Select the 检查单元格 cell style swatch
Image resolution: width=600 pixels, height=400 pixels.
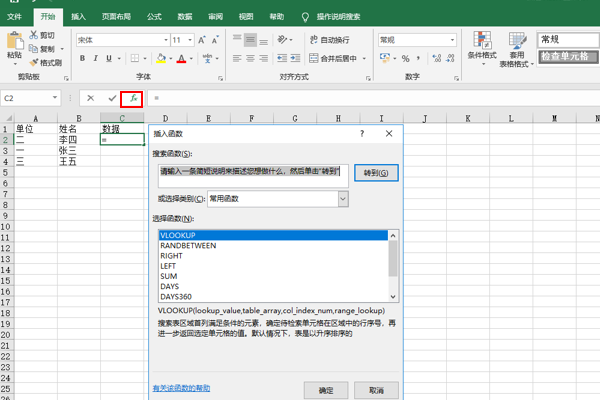point(566,56)
